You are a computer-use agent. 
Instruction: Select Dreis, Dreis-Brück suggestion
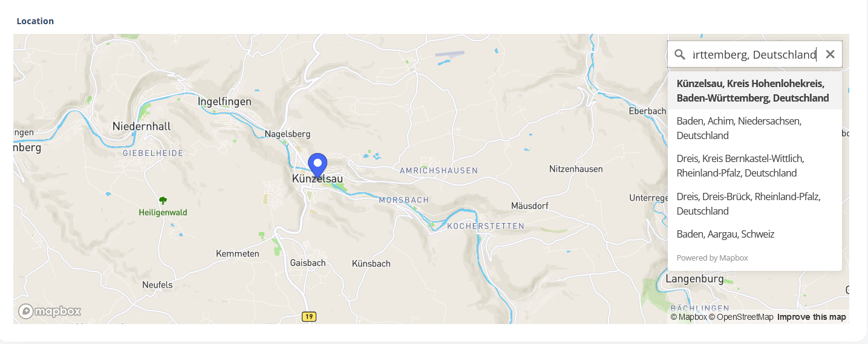755,204
